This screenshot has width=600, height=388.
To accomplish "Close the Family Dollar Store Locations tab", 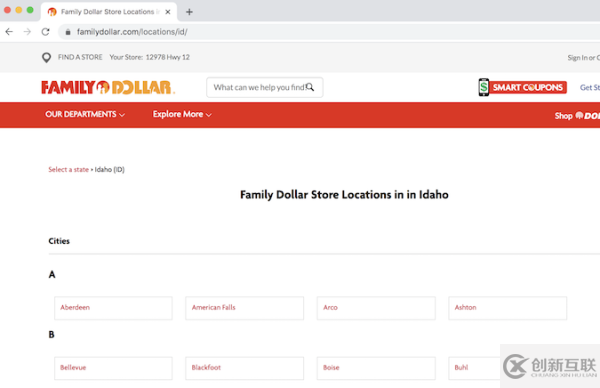I will (x=168, y=12).
